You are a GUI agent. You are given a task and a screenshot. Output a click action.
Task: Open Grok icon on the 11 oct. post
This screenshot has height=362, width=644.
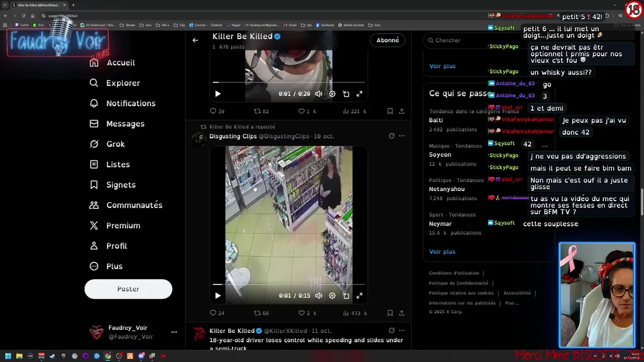(x=391, y=330)
